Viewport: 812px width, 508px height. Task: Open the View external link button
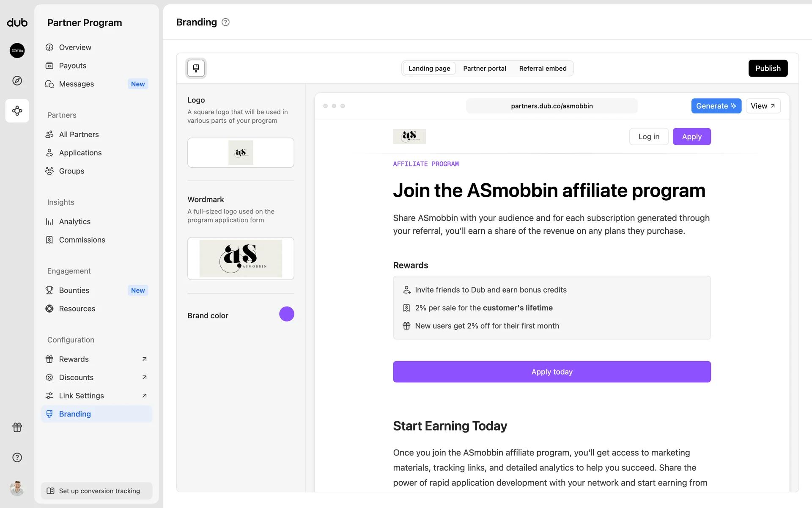[x=763, y=106]
